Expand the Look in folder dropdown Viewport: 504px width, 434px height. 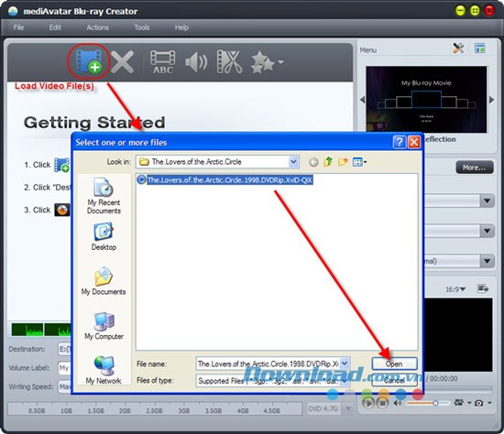pos(293,161)
